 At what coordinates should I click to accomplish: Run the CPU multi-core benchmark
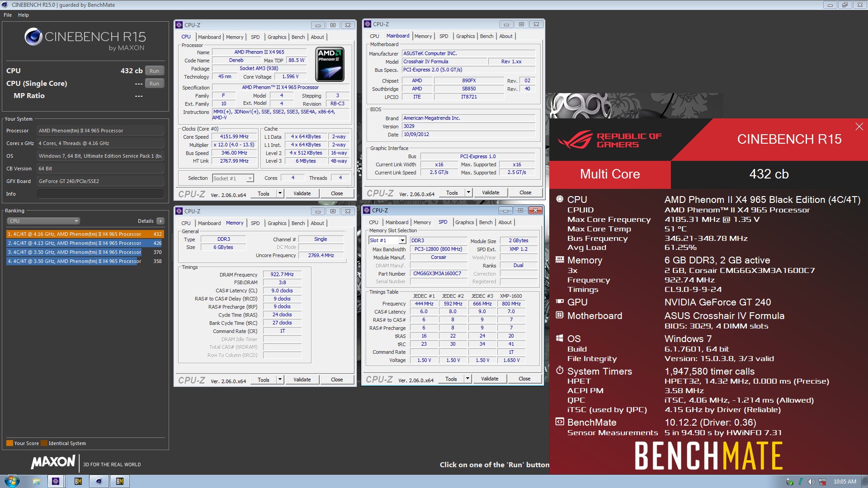154,71
